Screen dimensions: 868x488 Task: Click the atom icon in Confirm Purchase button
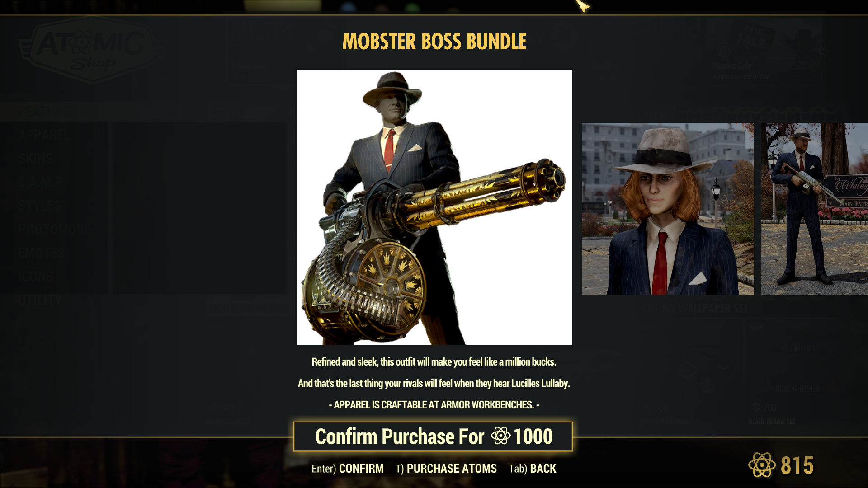click(500, 436)
